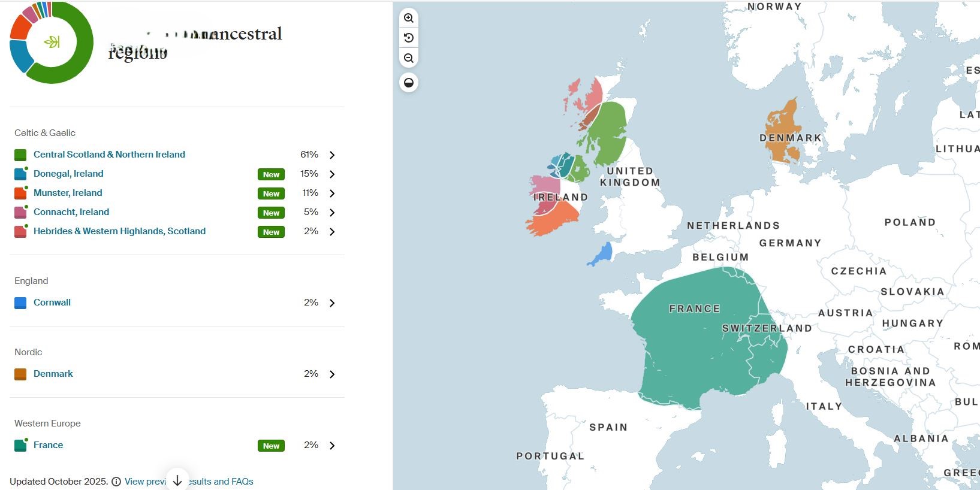The width and height of the screenshot is (980, 490).
Task: Click the pink Connacht color swatch
Action: click(x=20, y=213)
